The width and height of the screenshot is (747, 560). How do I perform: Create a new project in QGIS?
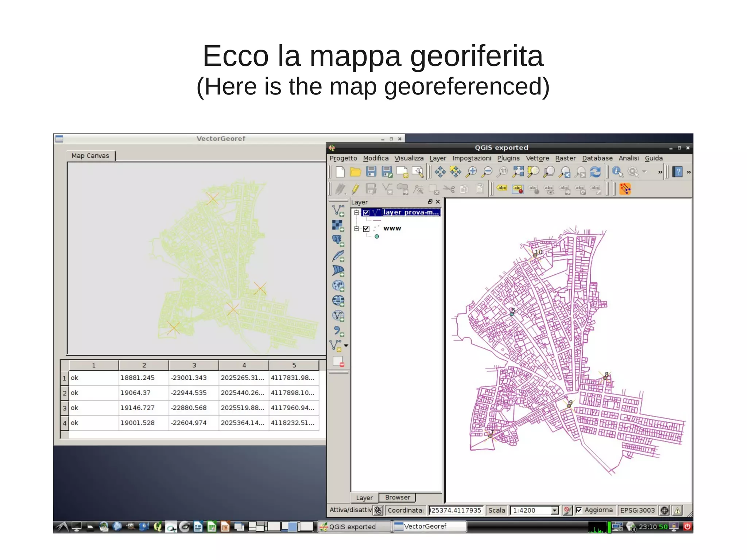pos(340,172)
